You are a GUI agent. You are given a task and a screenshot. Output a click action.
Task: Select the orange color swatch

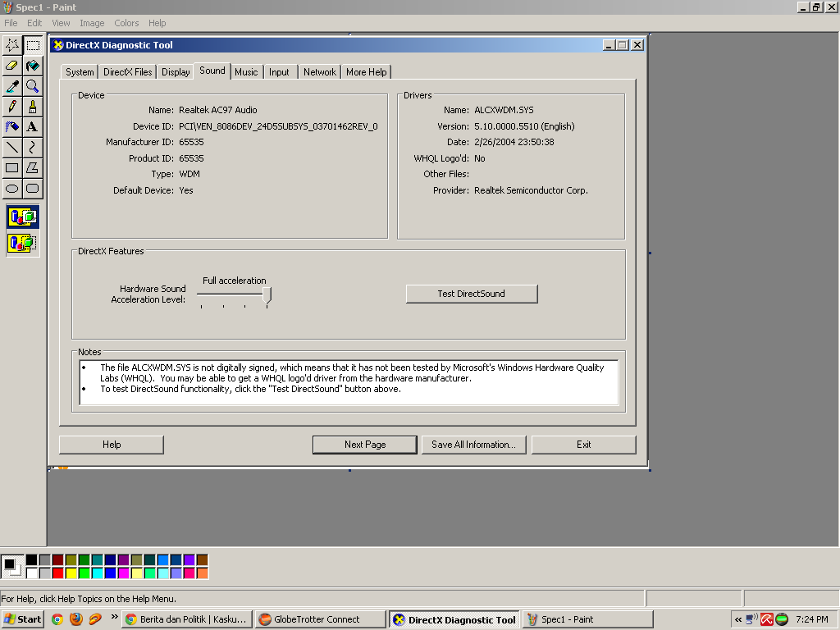coord(202,573)
